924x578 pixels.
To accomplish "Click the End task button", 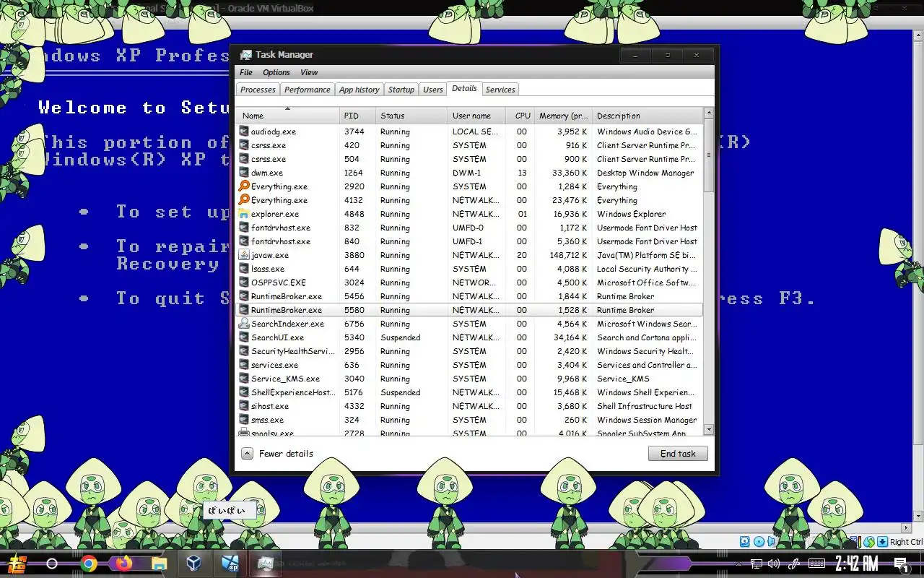I will (x=678, y=454).
